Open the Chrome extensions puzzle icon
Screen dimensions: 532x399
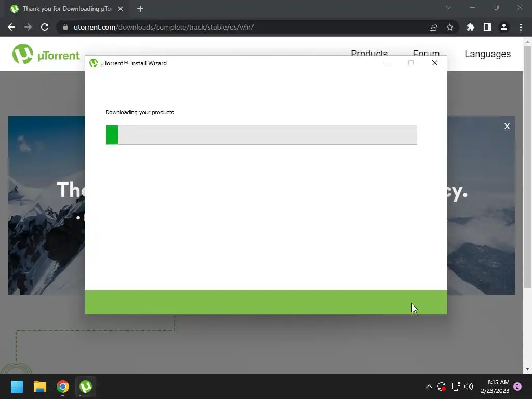point(471,27)
